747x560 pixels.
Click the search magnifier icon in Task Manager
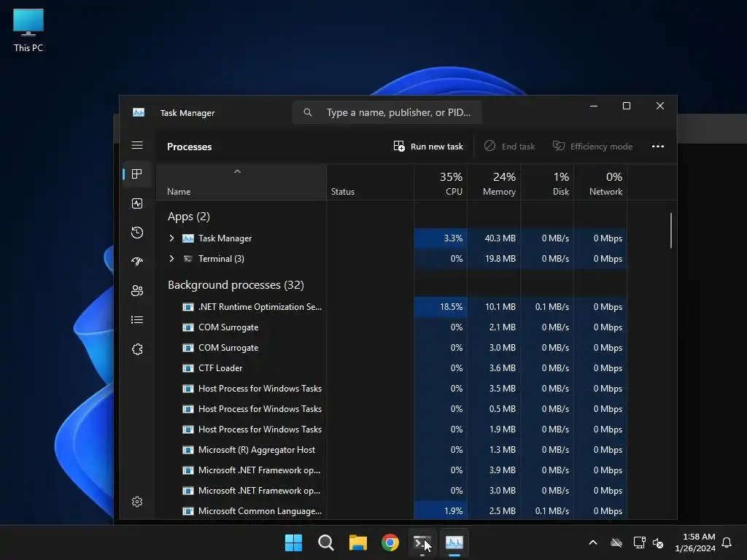(308, 112)
